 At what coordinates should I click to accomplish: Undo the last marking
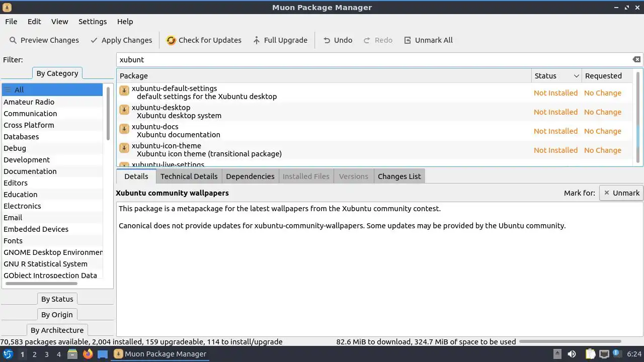coord(338,40)
